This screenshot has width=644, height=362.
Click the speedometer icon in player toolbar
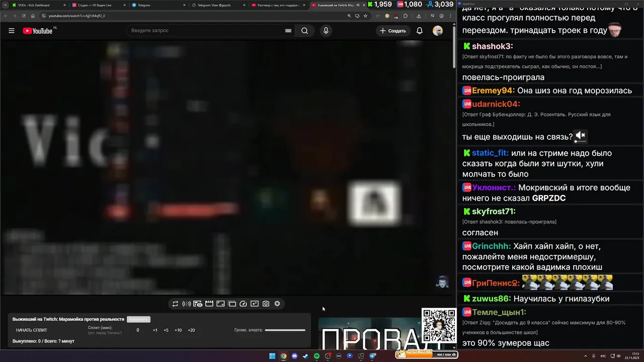tap(243, 304)
